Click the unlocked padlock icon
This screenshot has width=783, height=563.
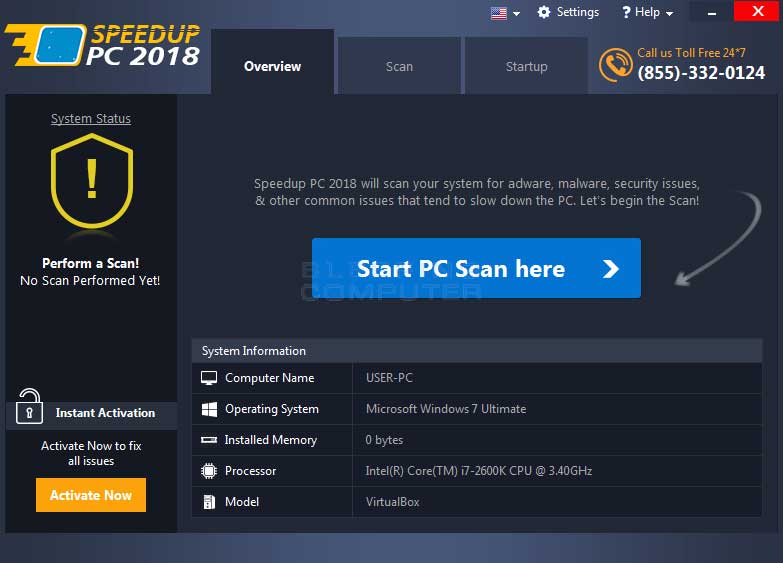29,406
